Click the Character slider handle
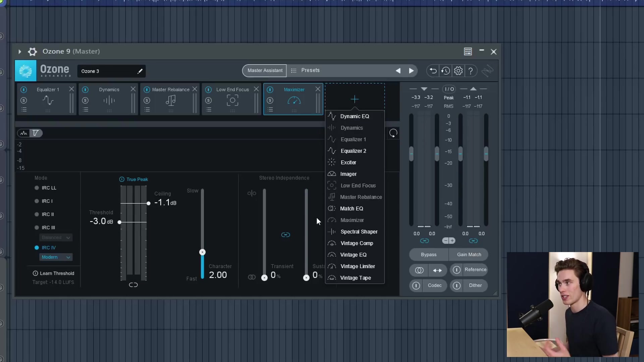 202,252
